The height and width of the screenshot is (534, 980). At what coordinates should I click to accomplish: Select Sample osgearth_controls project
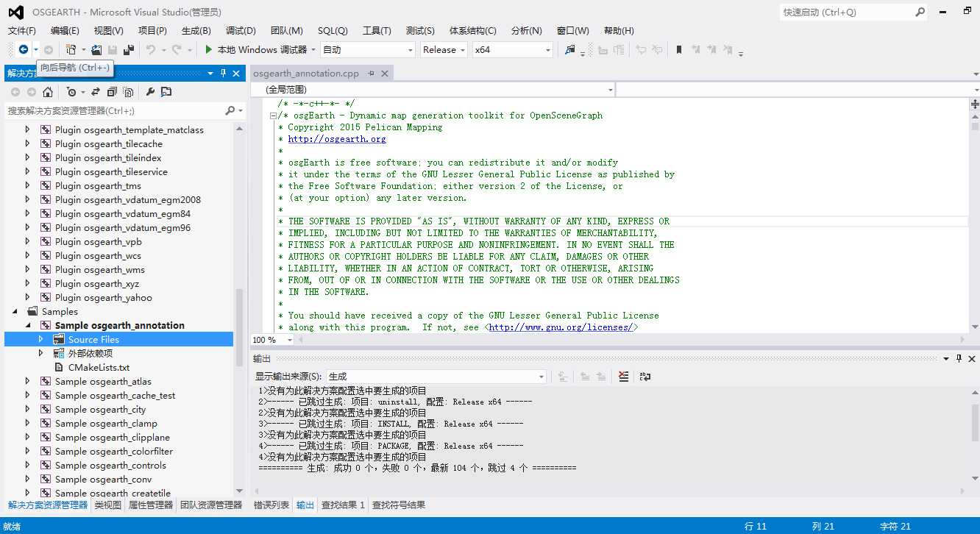pyautogui.click(x=110, y=465)
